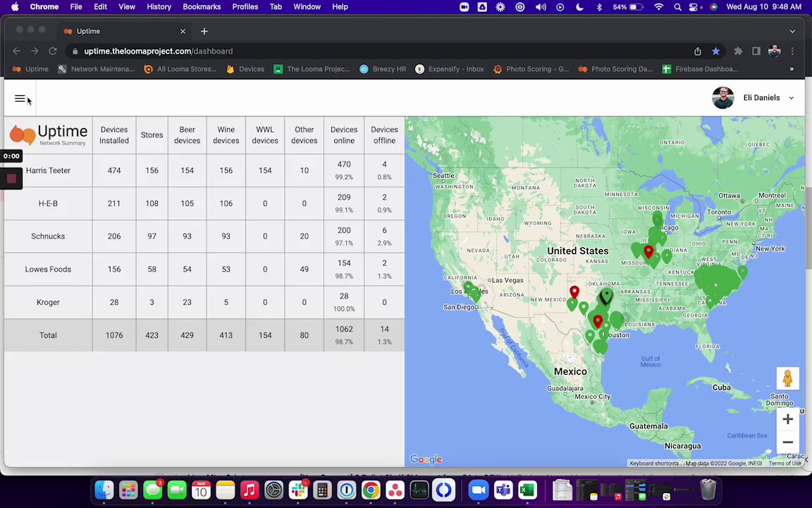Open 1Password in the Dock

pyautogui.click(x=347, y=490)
